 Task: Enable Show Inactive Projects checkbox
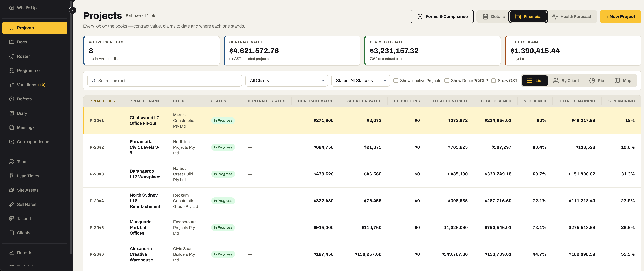pos(396,81)
